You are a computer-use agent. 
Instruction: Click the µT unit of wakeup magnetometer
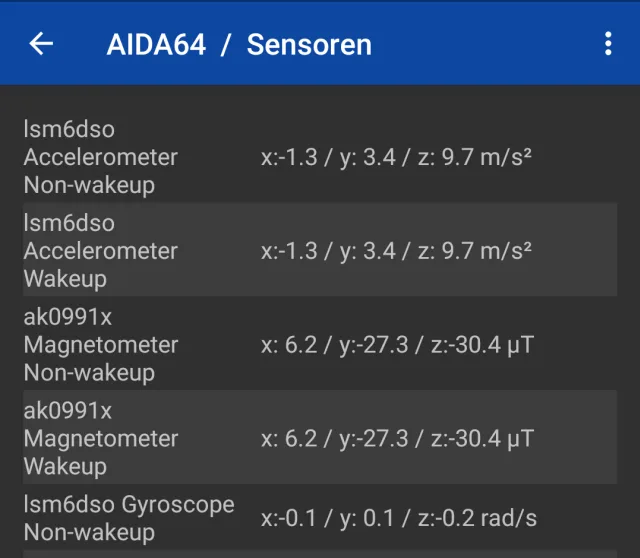521,439
